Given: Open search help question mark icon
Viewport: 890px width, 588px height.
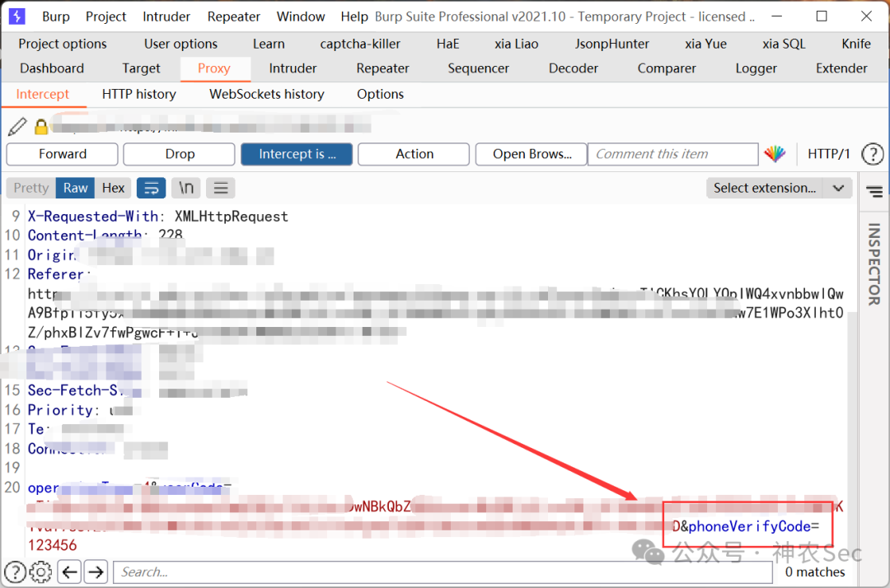Looking at the screenshot, I should (16, 572).
